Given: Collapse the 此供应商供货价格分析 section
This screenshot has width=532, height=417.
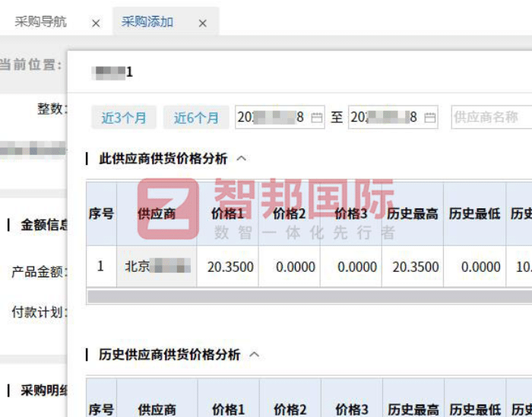Looking at the screenshot, I should click(x=242, y=159).
